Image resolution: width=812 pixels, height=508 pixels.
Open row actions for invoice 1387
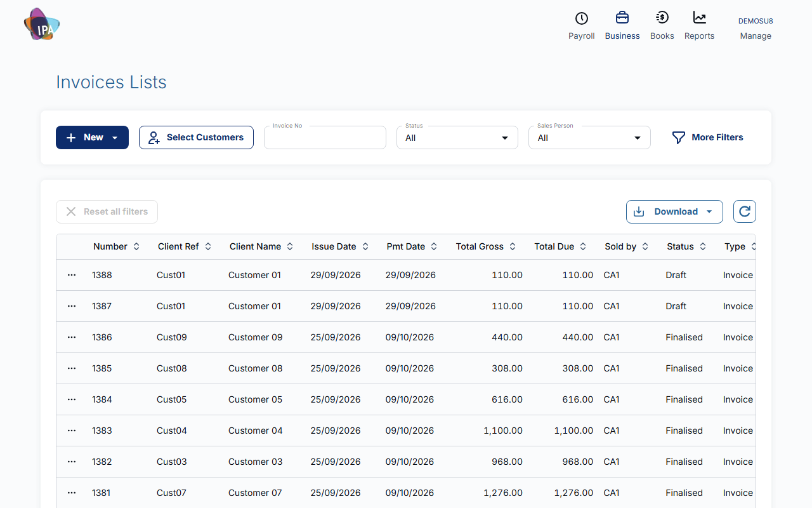click(72, 306)
